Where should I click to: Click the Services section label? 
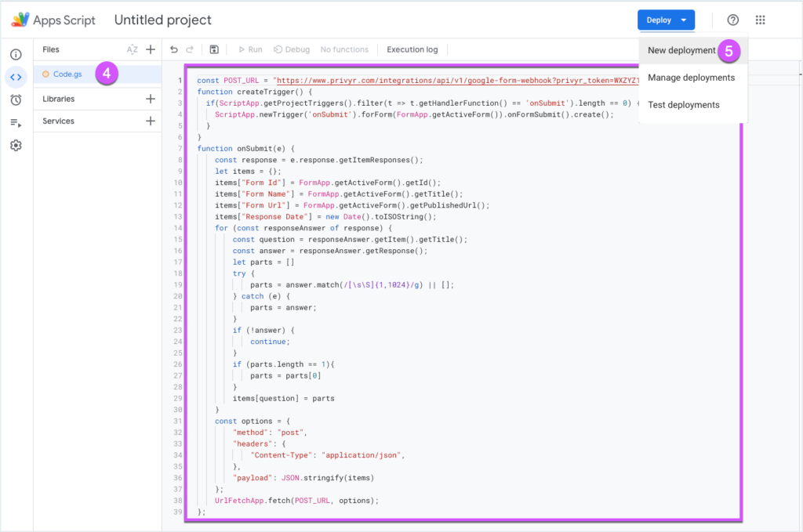(x=58, y=121)
